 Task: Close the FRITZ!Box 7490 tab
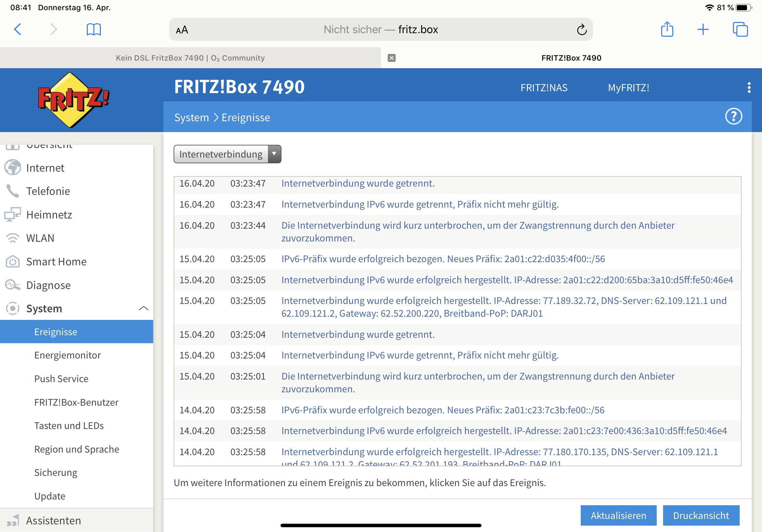392,58
